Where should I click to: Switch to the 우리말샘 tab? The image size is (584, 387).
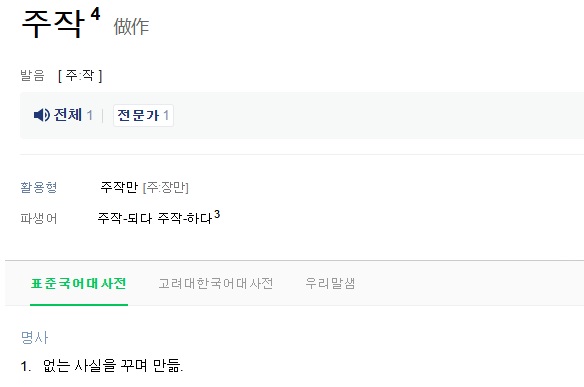(330, 283)
